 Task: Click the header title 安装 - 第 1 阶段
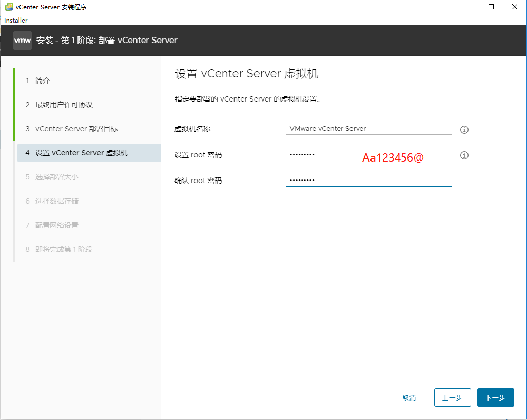point(107,41)
